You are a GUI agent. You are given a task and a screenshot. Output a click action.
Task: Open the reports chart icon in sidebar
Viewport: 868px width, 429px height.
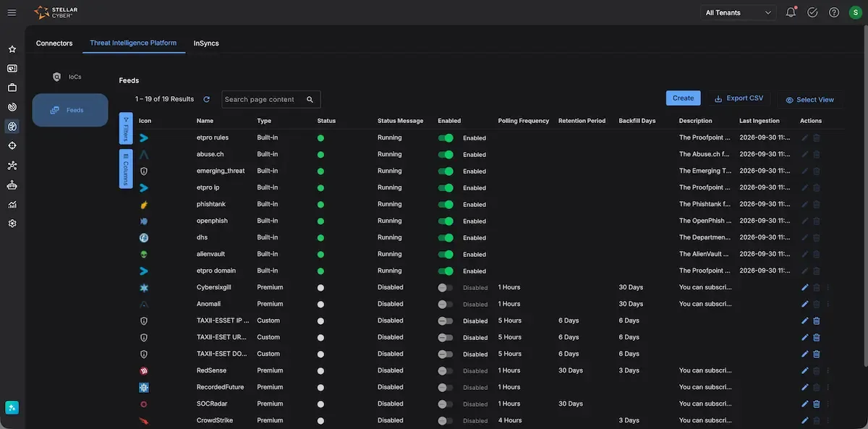click(x=12, y=205)
